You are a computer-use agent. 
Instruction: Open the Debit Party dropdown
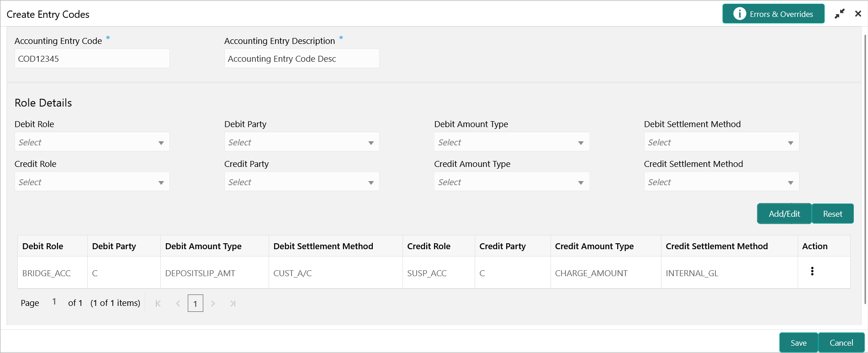pos(302,142)
